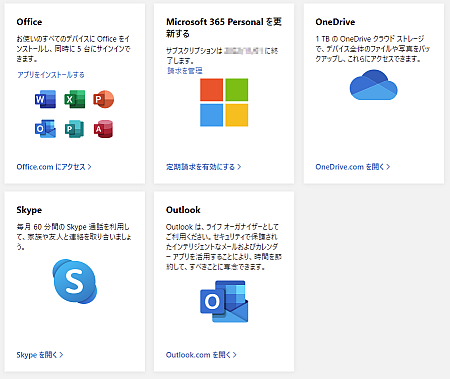This screenshot has height=379, width=450.
Task: Click the Skype を開く link
Action: [x=40, y=355]
